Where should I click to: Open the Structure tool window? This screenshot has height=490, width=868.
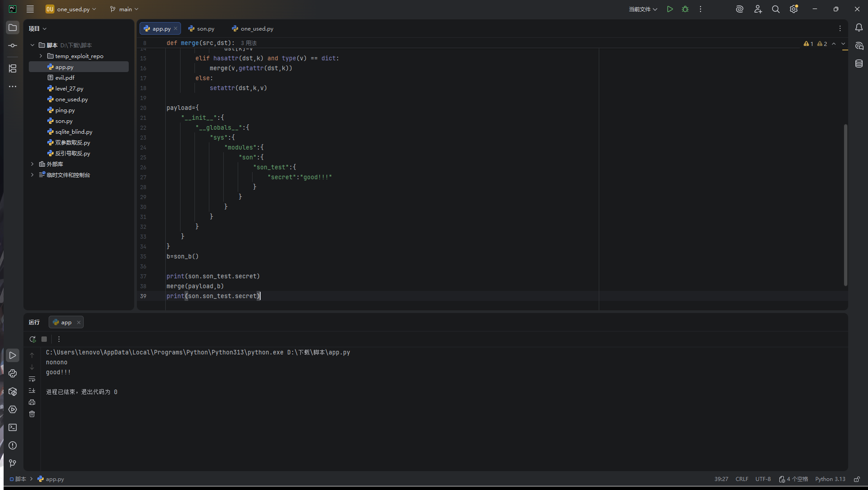[13, 68]
